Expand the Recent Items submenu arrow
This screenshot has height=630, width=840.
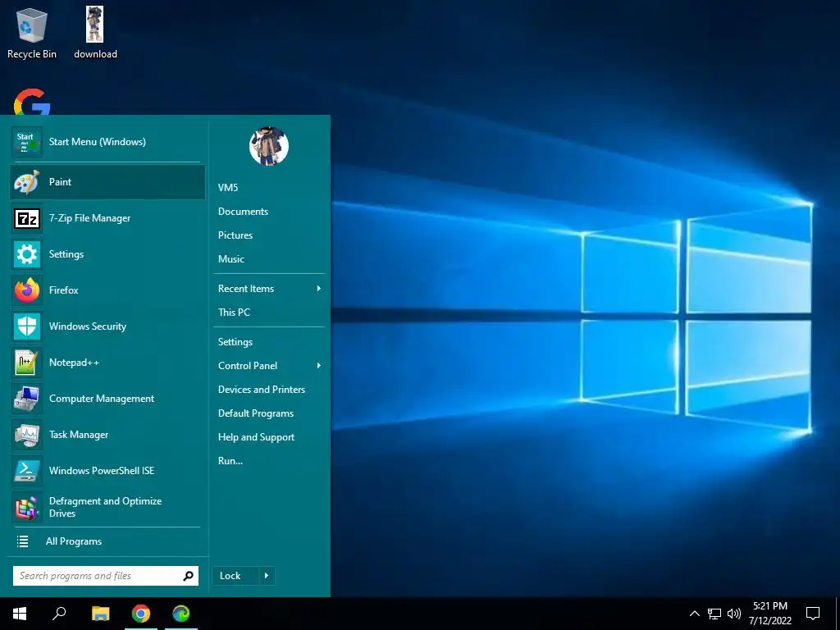[319, 289]
